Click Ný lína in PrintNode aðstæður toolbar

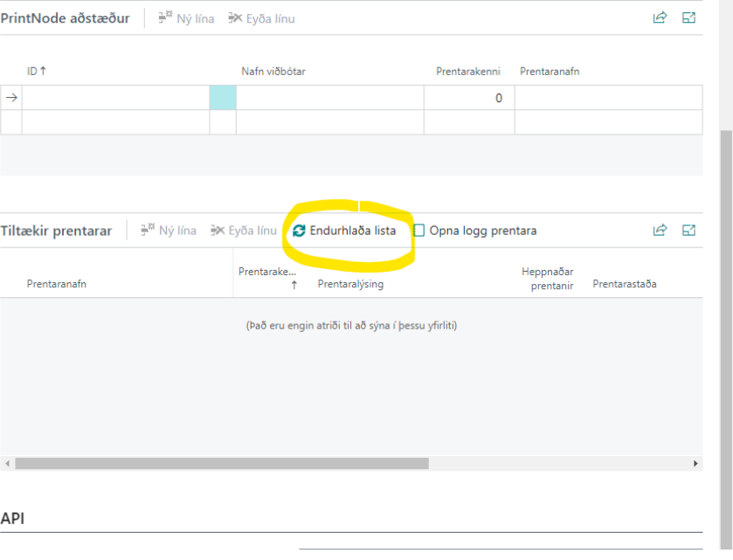(186, 18)
